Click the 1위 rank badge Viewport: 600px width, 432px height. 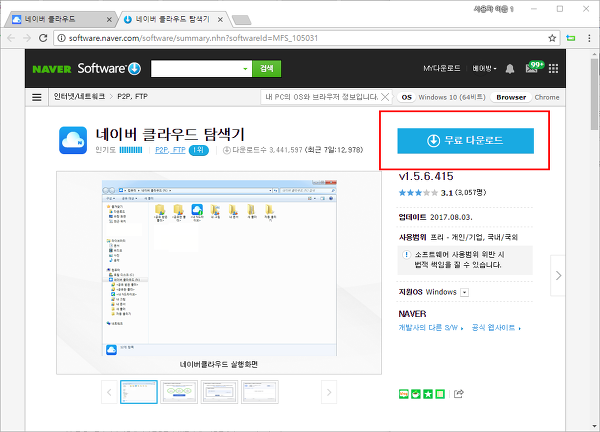(199, 150)
